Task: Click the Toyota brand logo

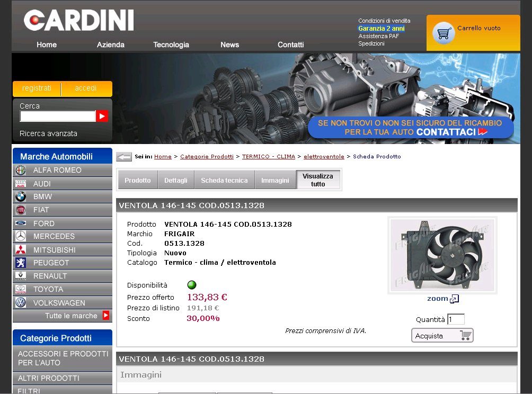Action: [21, 289]
